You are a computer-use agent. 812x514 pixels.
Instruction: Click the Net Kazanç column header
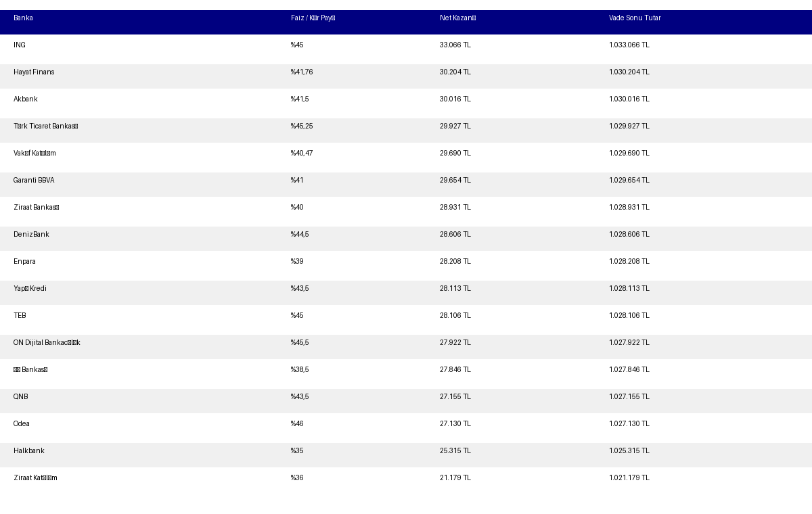(458, 18)
